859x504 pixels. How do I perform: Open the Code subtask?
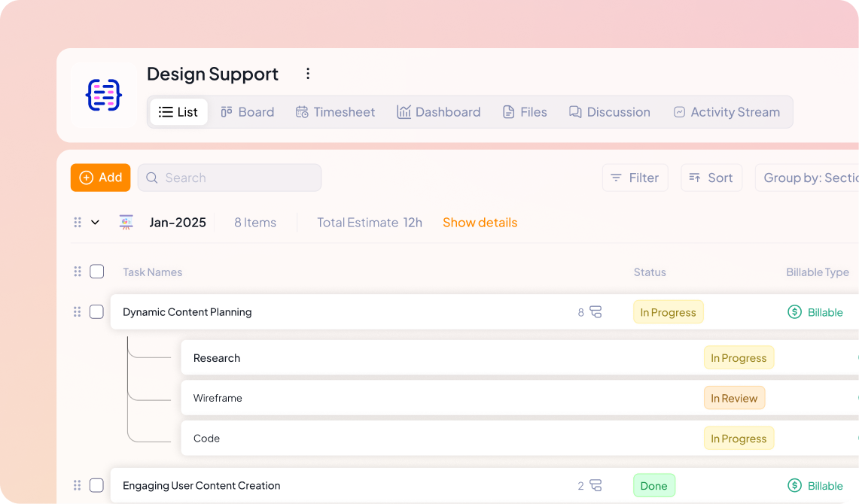click(206, 439)
